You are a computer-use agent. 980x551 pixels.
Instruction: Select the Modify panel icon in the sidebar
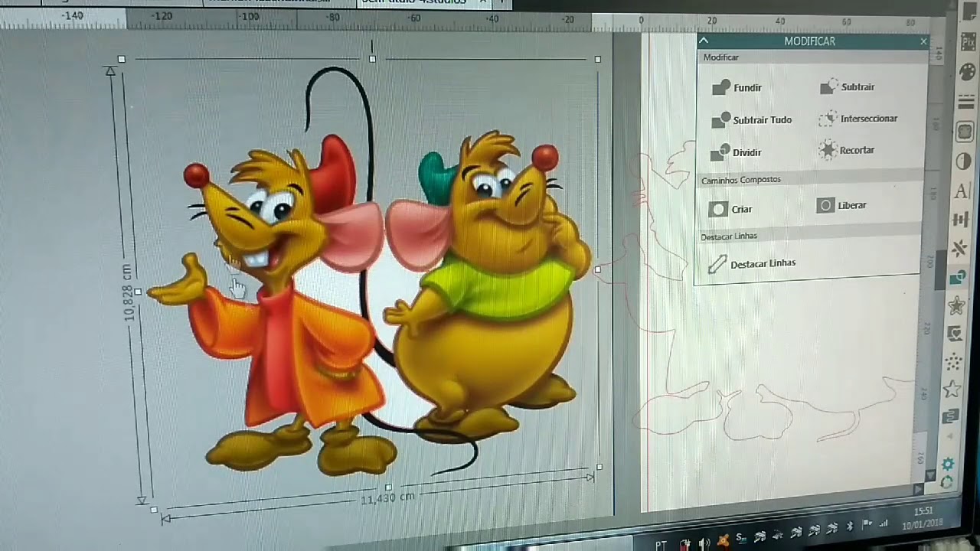click(957, 278)
